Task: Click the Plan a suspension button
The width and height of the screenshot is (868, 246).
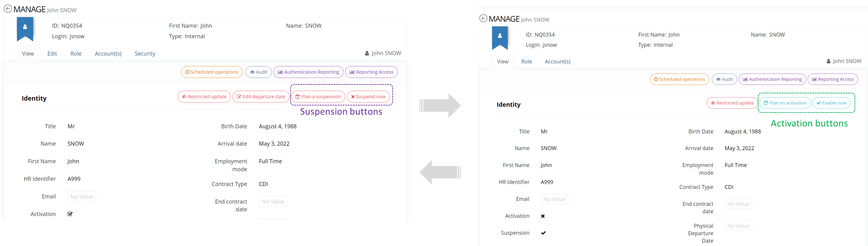Action: pyautogui.click(x=318, y=97)
